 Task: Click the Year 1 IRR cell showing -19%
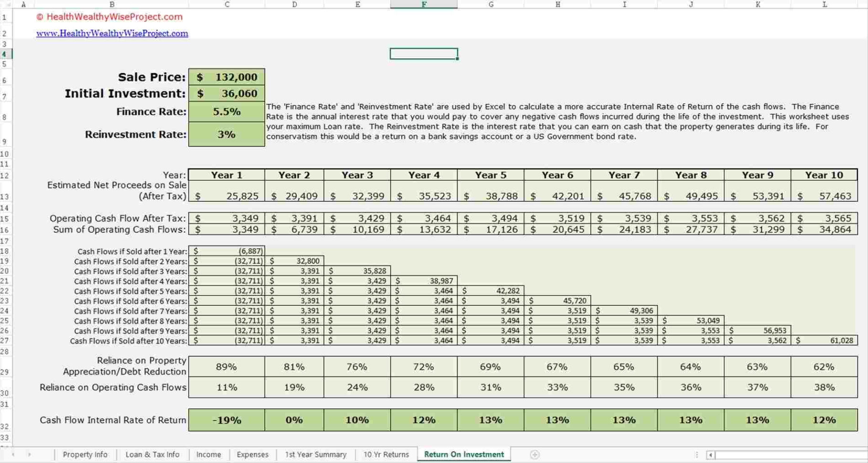click(x=226, y=420)
